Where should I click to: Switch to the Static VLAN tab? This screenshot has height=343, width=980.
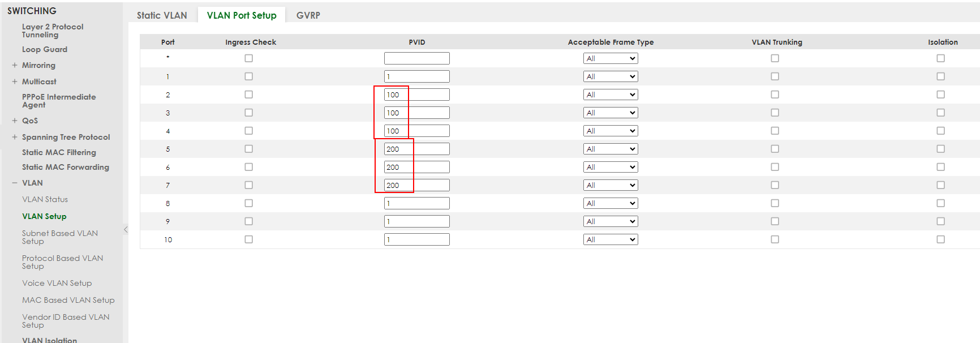(162, 15)
